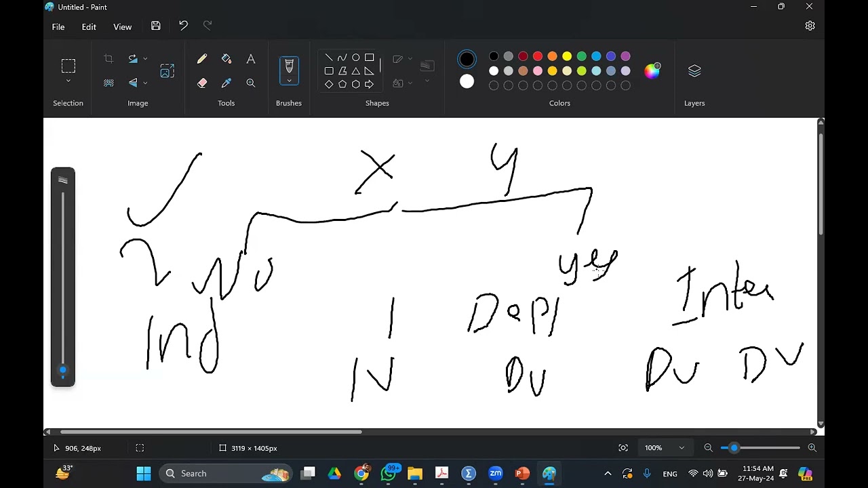This screenshot has width=868, height=488.
Task: Select the rectangular Selection tool
Action: 68,66
